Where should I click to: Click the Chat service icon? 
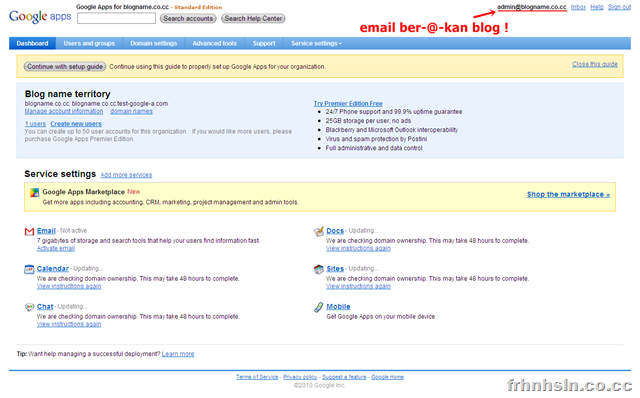tap(29, 307)
